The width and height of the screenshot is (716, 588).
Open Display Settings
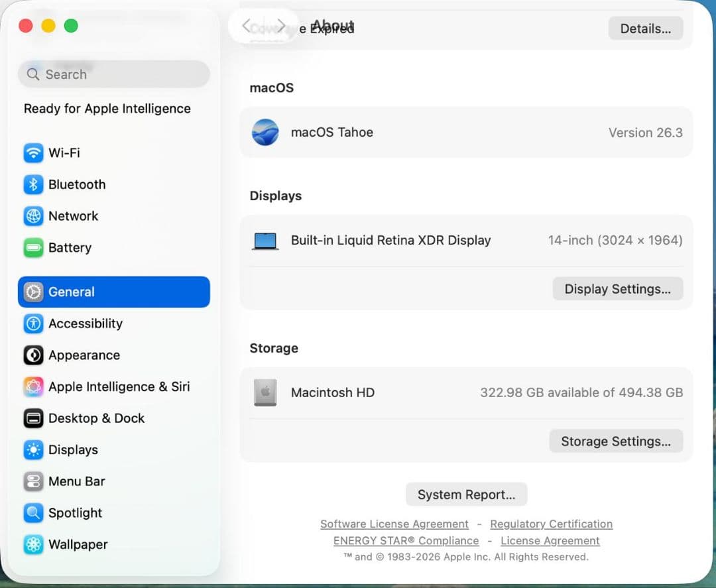click(x=617, y=288)
